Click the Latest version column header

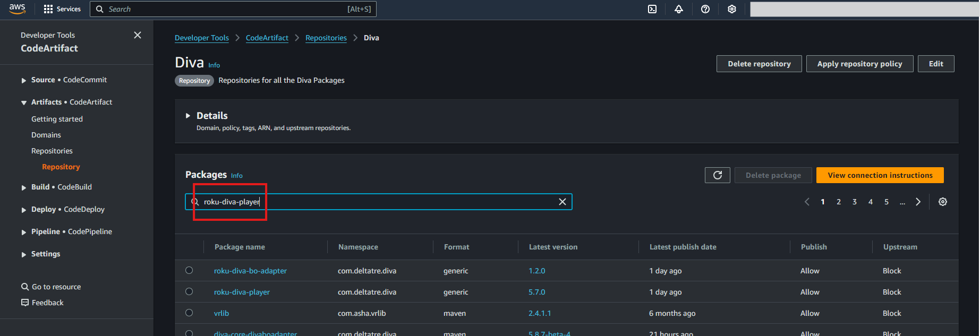(x=553, y=247)
